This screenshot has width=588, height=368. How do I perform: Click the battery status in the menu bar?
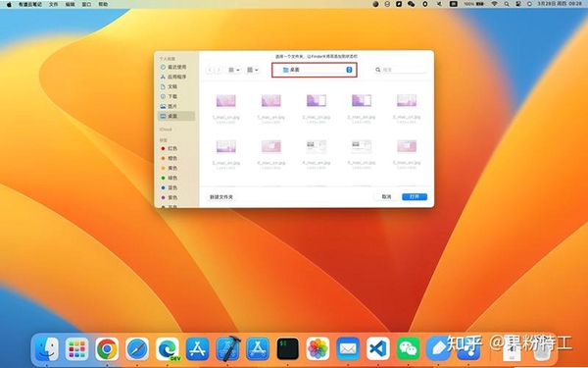tap(473, 4)
